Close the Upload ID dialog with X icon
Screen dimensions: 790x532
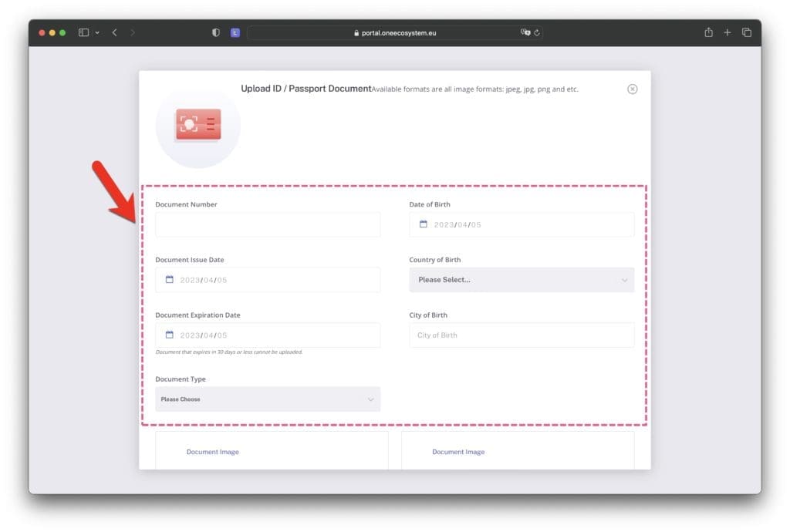(x=632, y=89)
